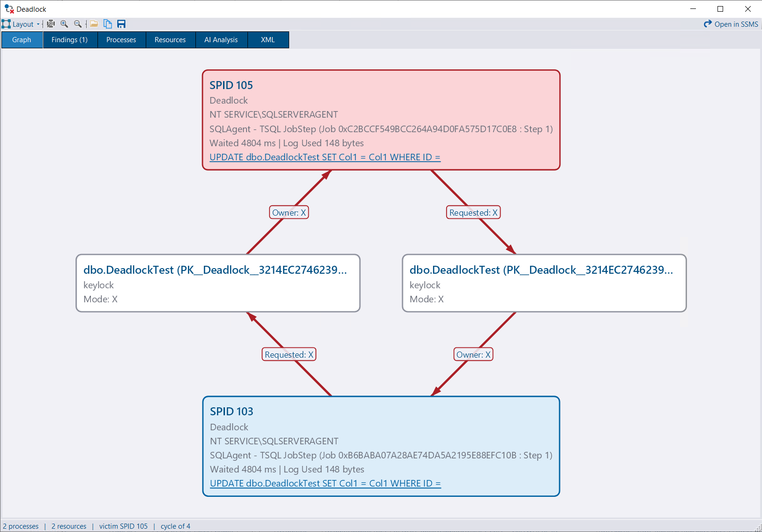This screenshot has height=532, width=762.
Task: Open SPID 105 UPDATE statement link
Action: pos(325,157)
